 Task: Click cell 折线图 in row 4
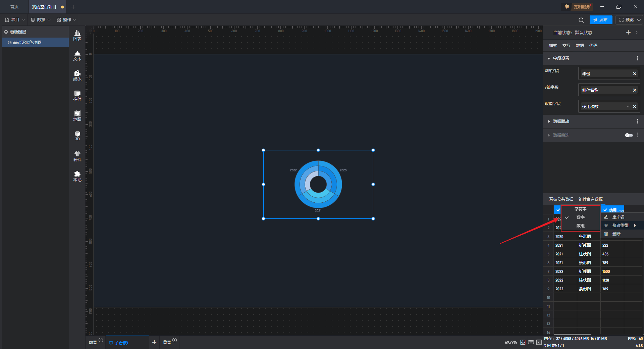[x=589, y=245]
